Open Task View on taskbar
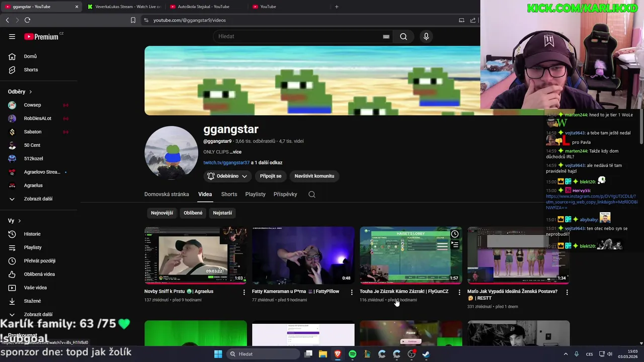The image size is (644, 362). point(308,354)
